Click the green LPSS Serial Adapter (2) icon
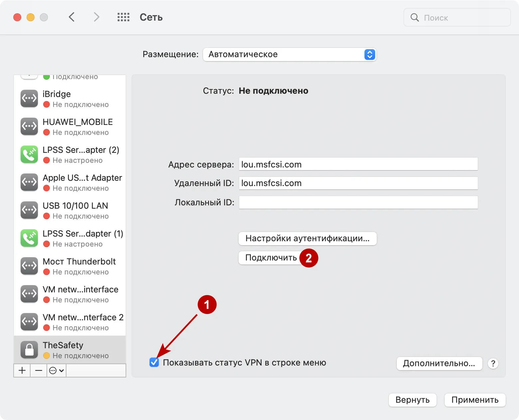 click(x=29, y=154)
